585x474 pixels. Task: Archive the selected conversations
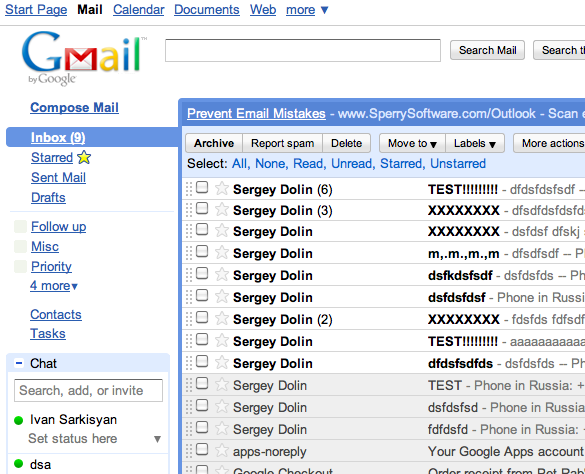tap(214, 143)
